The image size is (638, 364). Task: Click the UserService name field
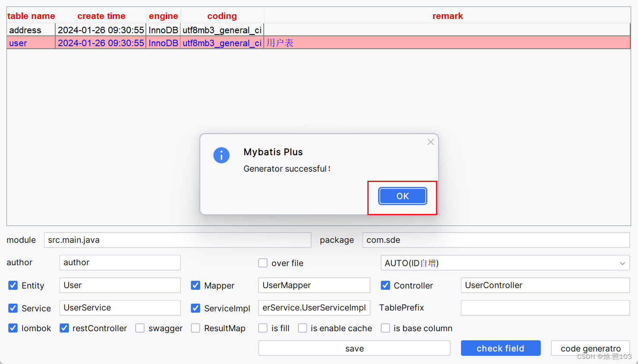click(x=120, y=308)
